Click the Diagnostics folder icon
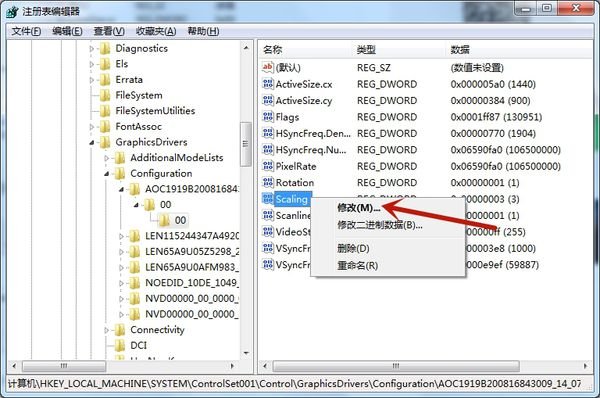 pyautogui.click(x=105, y=49)
